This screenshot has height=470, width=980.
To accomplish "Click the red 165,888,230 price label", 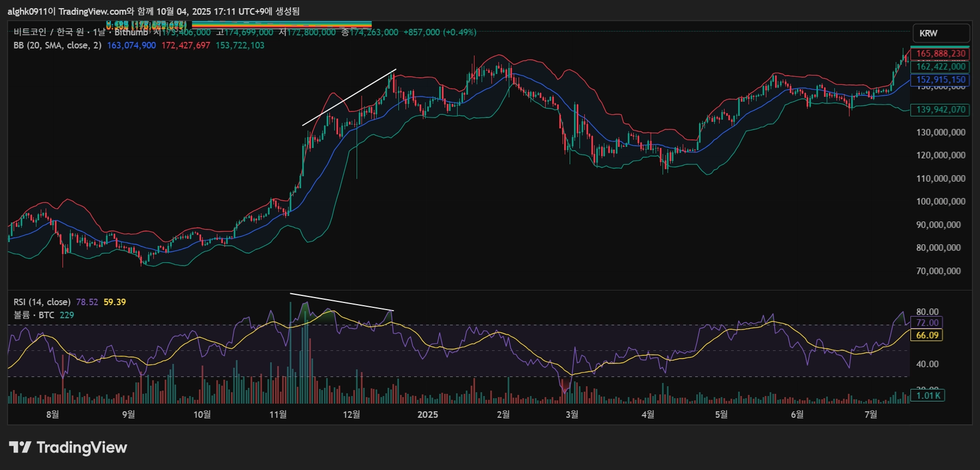I will (x=940, y=53).
